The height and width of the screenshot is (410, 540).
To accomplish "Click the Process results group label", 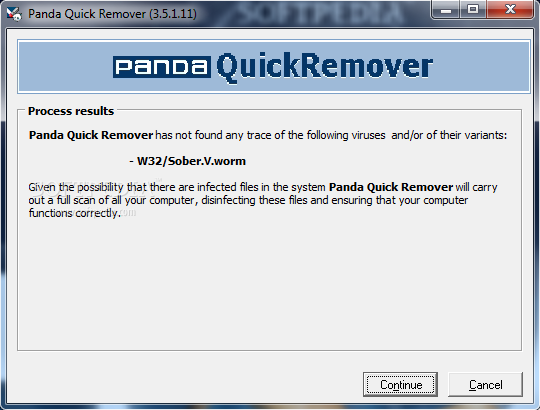I will pos(71,111).
